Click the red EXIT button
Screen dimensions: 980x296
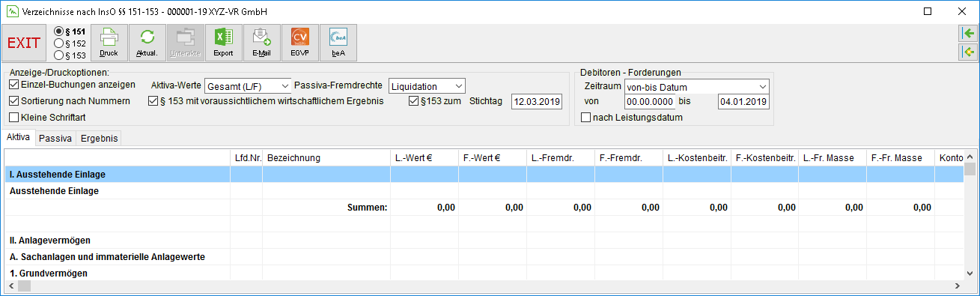tap(25, 43)
